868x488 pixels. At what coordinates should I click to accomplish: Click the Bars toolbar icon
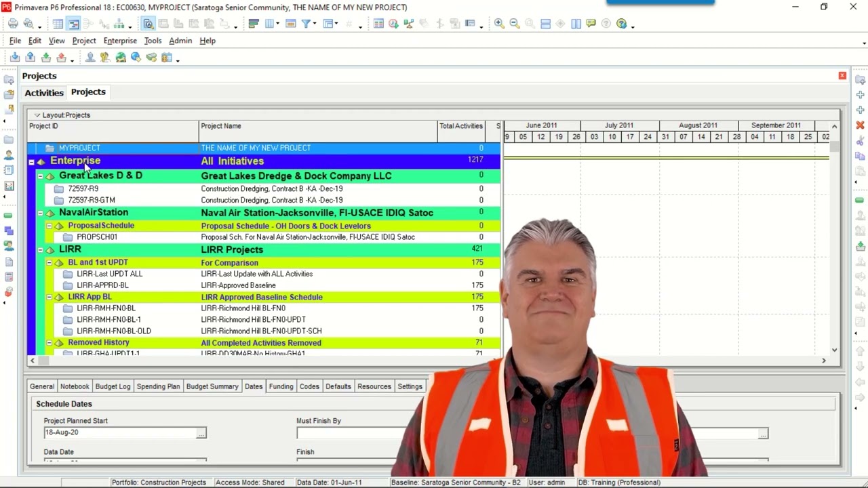[x=254, y=24]
